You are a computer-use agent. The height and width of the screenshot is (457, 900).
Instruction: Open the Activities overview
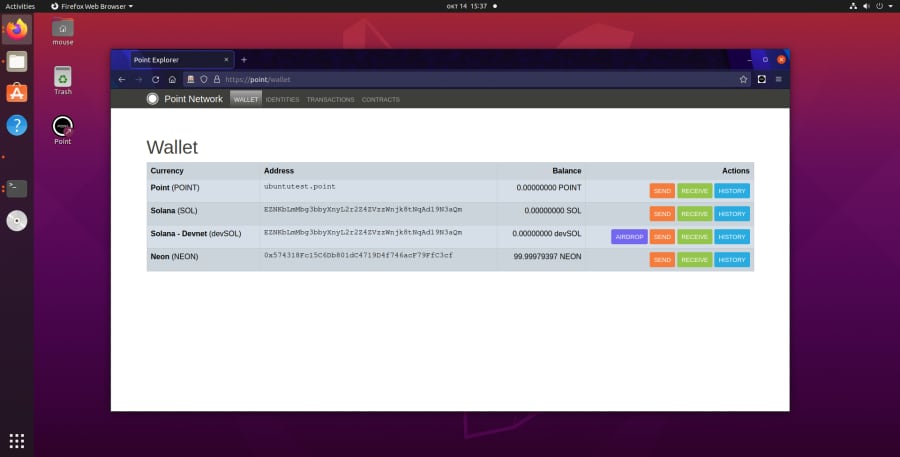pyautogui.click(x=20, y=6)
